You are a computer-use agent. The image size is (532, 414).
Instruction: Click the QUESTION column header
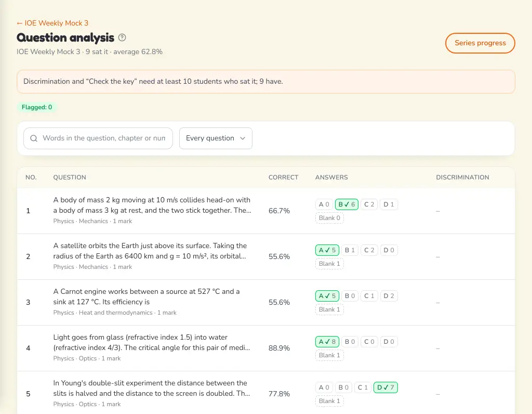[x=70, y=177]
